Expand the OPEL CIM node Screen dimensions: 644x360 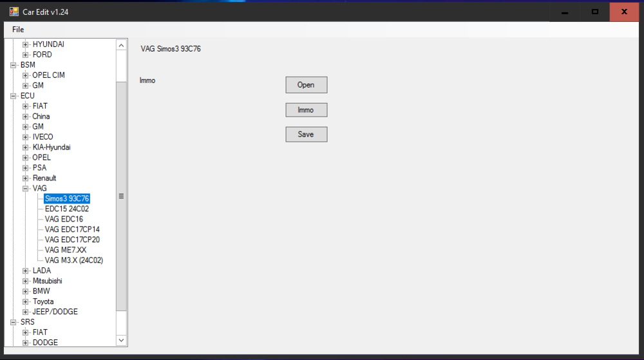26,75
